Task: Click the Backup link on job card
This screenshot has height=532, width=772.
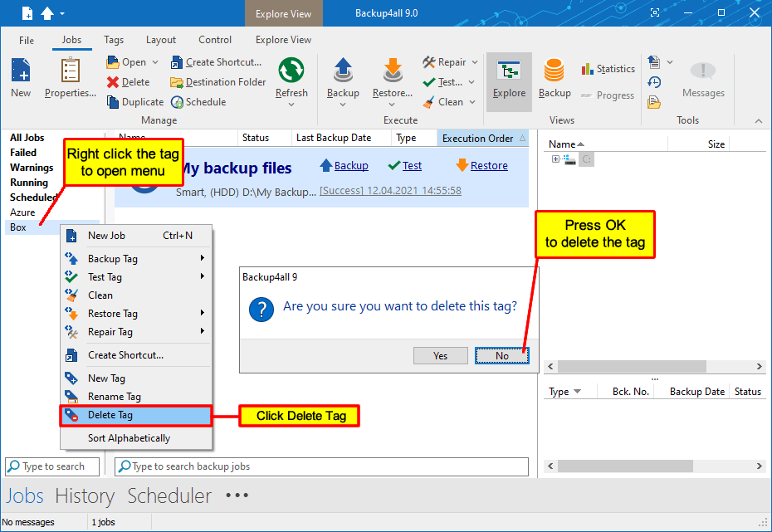Action: coord(351,166)
